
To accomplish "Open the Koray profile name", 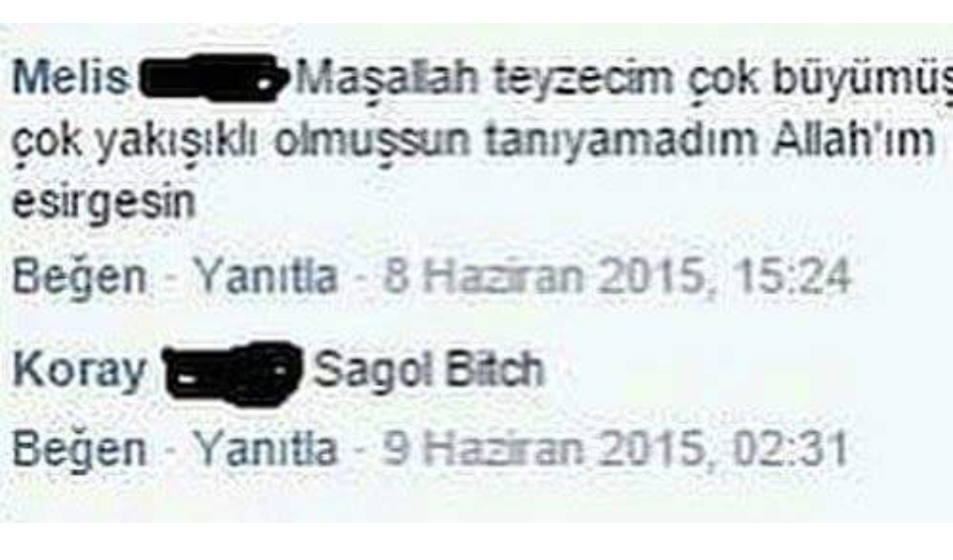I will pyautogui.click(x=79, y=372).
